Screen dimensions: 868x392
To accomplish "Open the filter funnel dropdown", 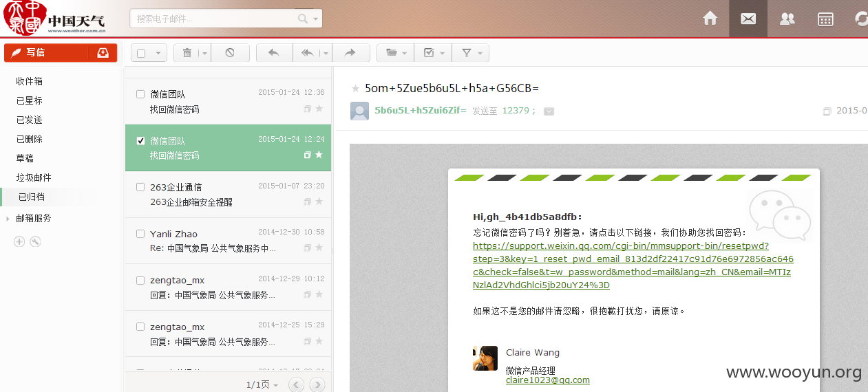I will 470,53.
